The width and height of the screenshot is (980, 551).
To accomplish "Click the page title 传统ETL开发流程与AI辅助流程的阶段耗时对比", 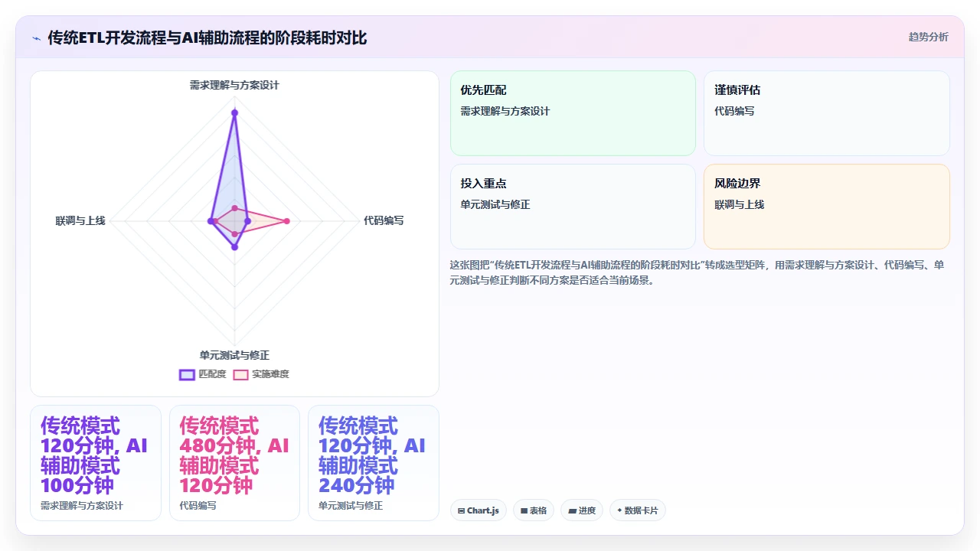I will 207,37.
